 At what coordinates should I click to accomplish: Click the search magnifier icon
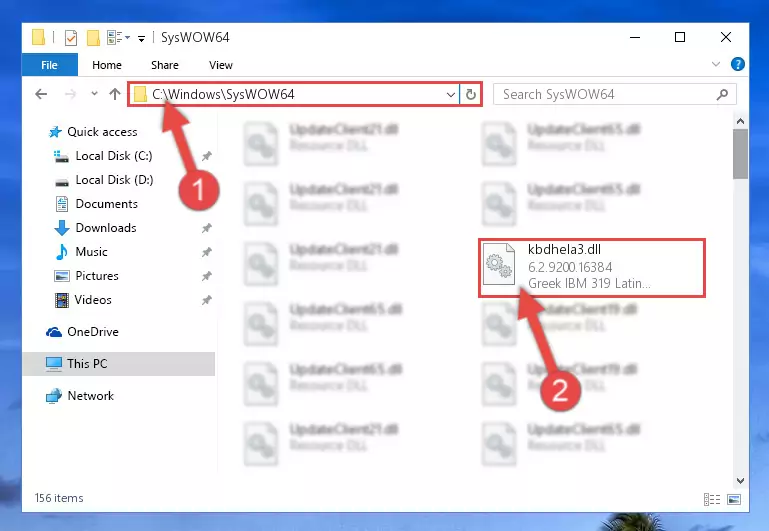pos(722,94)
